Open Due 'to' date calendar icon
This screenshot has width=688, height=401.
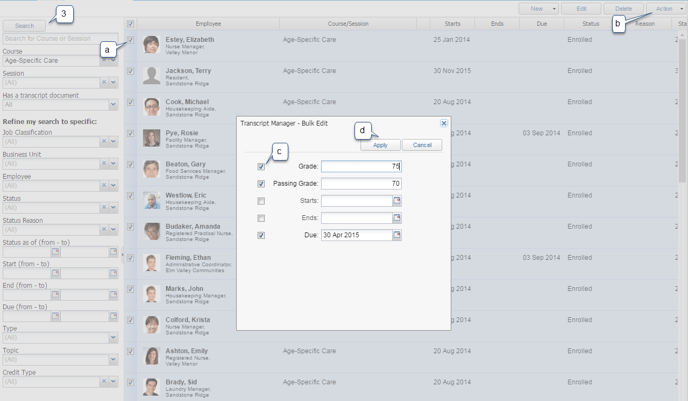[x=113, y=316]
